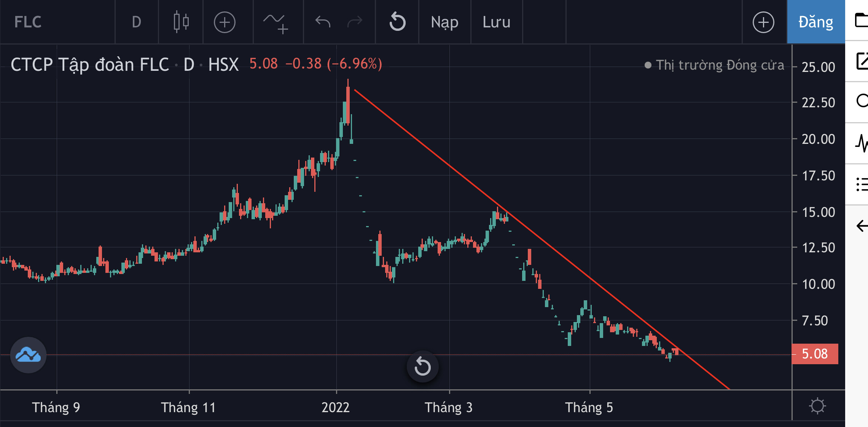Click the plus icon beside Đăng
This screenshot has width=868, height=427.
[x=763, y=22]
